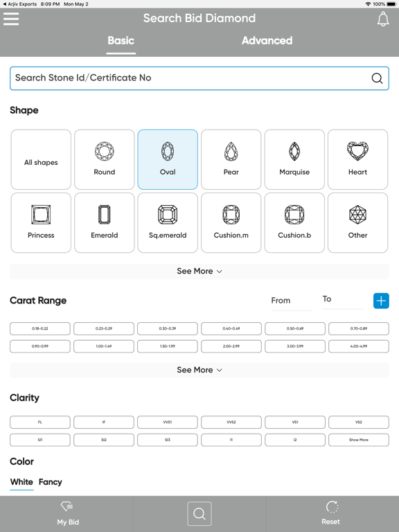Toggle carat range 0.50-0.69

(295, 329)
